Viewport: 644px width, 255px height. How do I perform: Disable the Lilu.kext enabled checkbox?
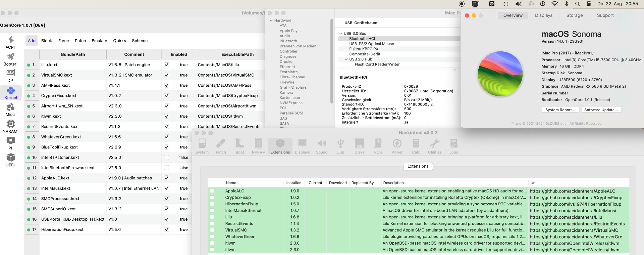pos(167,65)
